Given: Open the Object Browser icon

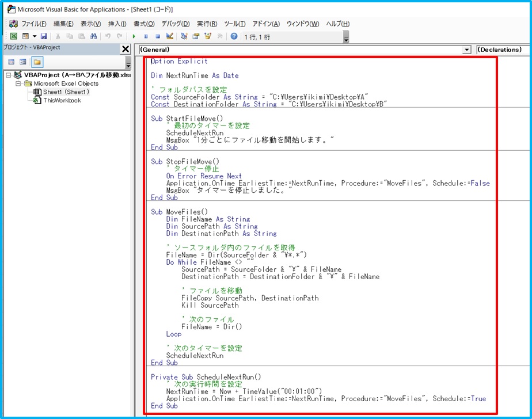Looking at the screenshot, I should click(x=208, y=36).
